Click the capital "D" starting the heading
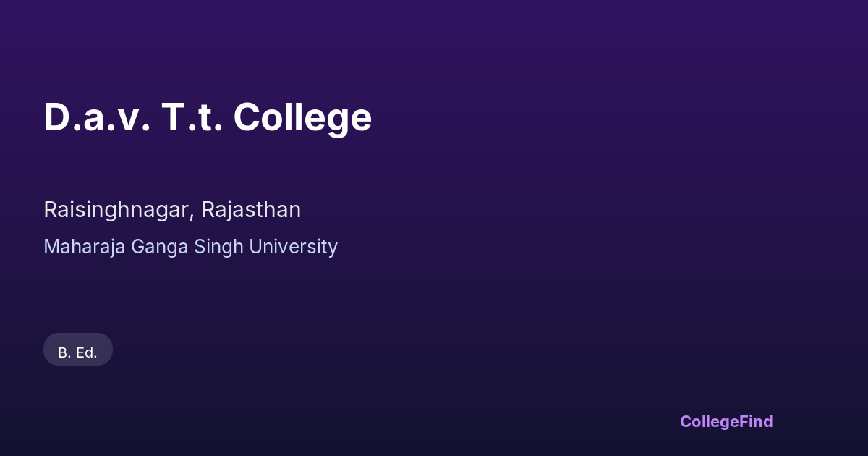 (56, 117)
